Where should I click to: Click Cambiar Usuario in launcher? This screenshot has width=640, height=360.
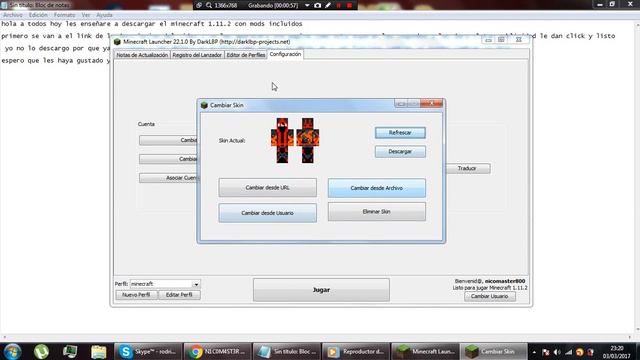[x=489, y=296]
